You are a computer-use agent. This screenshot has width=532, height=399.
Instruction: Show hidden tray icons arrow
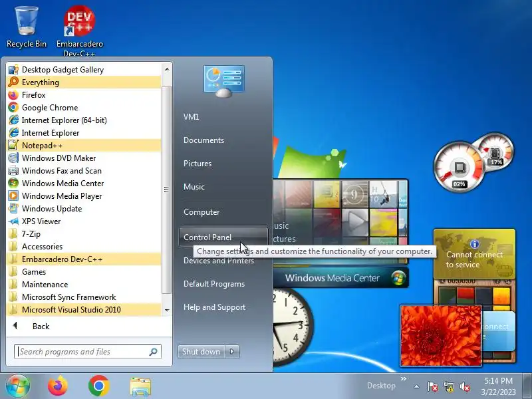point(417,386)
